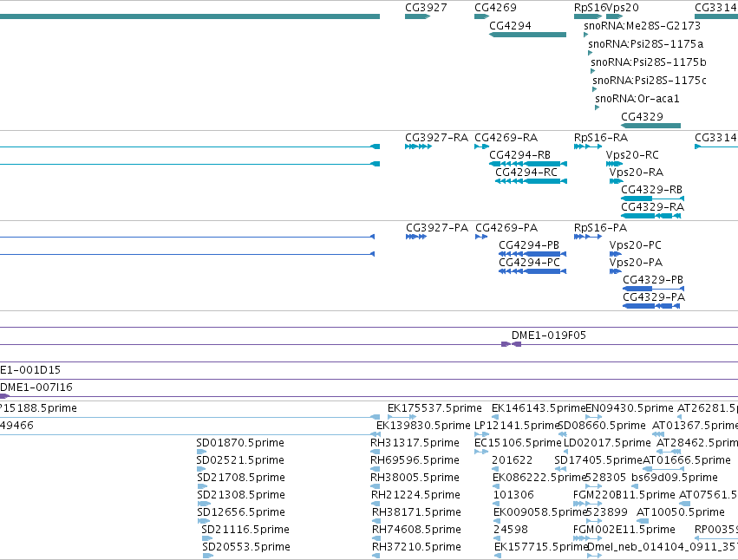This screenshot has width=738, height=560.
Task: Open snoRNA:Psi28S-1175a feature label
Action: point(646,43)
